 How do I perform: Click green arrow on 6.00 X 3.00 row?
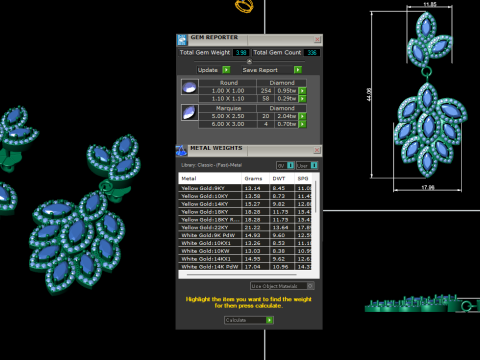coord(302,124)
